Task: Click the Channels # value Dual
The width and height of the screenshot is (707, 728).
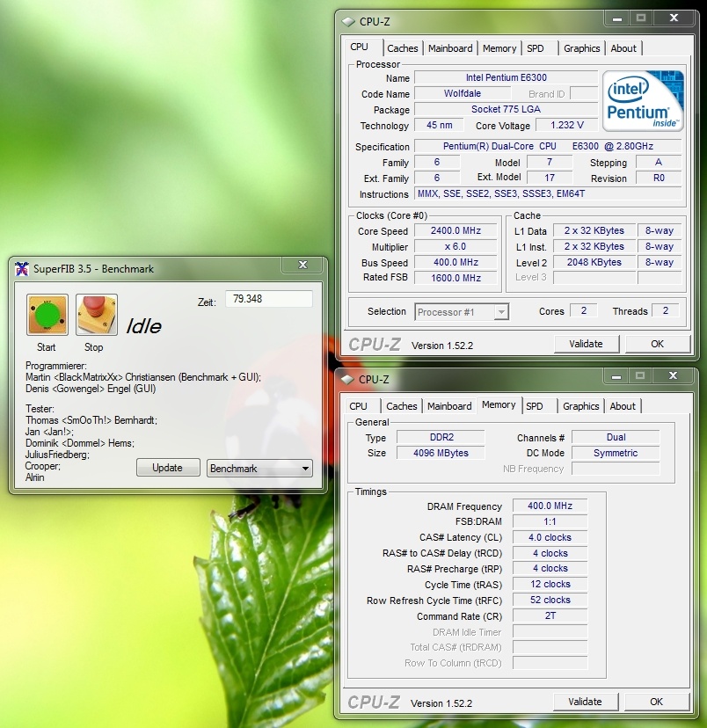Action: point(616,437)
